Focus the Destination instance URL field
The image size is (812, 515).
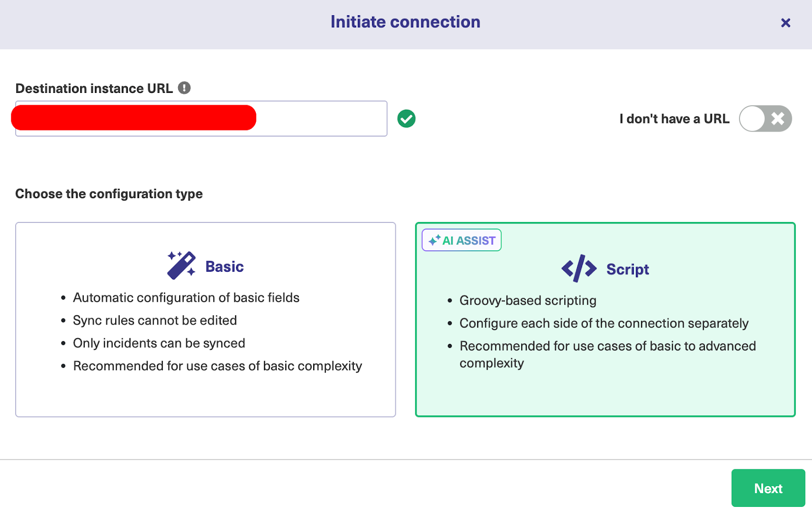(x=320, y=119)
